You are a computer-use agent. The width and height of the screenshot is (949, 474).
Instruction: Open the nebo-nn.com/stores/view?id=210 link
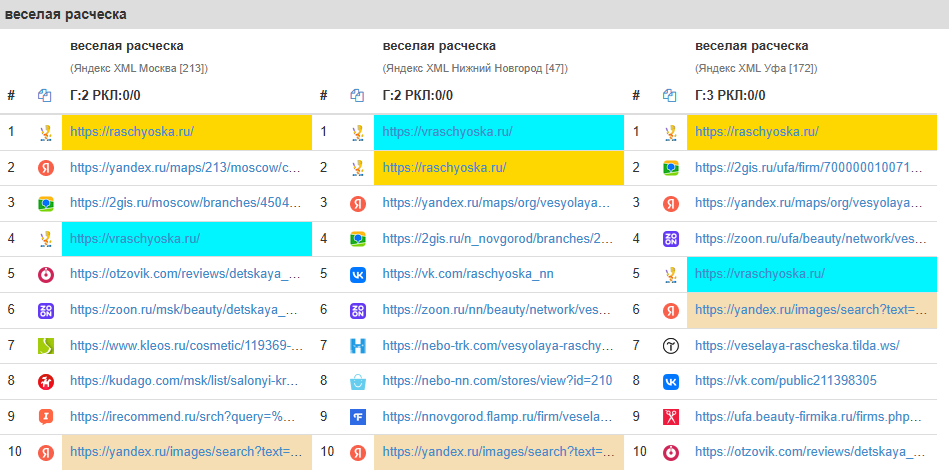tap(497, 381)
